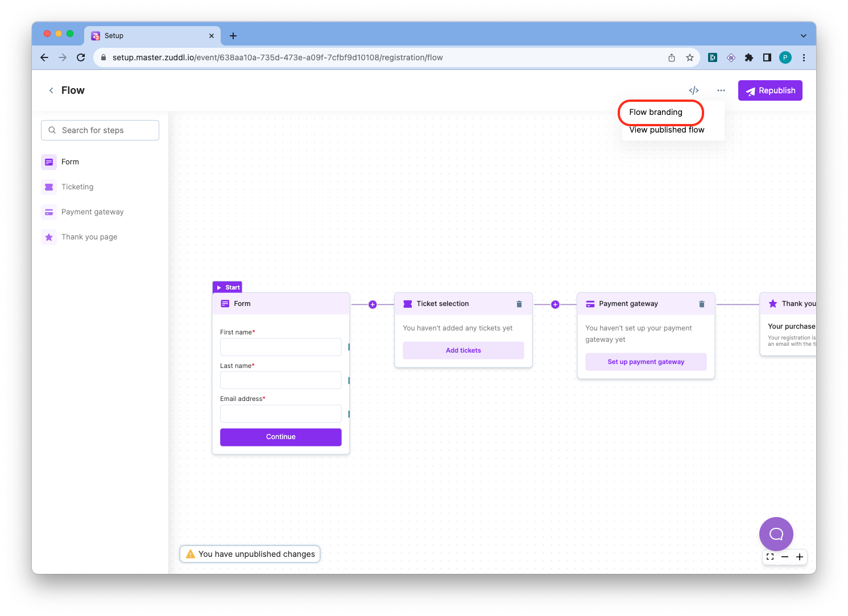Image resolution: width=848 pixels, height=616 pixels.
Task: Select the Ticketing step icon in sidebar
Action: 49,187
